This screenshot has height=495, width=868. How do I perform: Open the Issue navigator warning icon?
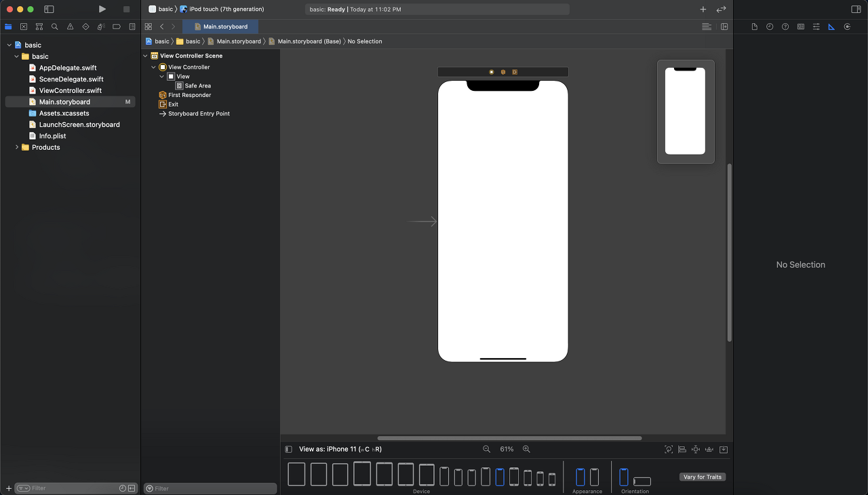pyautogui.click(x=70, y=26)
